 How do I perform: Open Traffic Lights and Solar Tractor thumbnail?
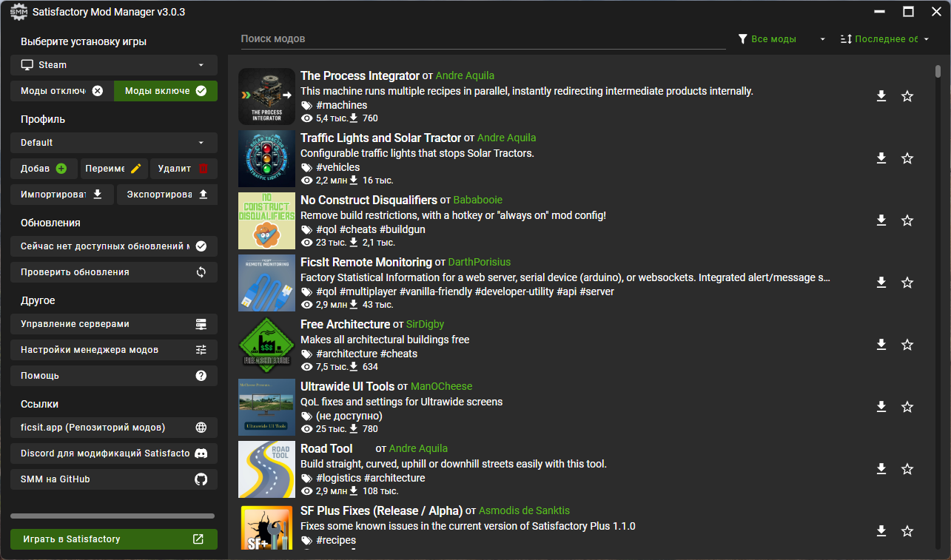266,158
